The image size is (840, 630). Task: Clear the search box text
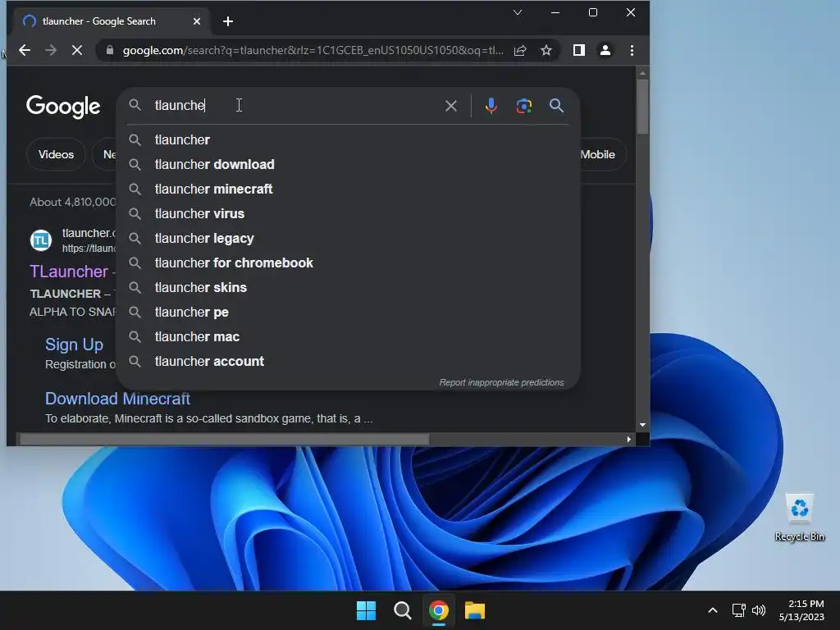tap(451, 106)
